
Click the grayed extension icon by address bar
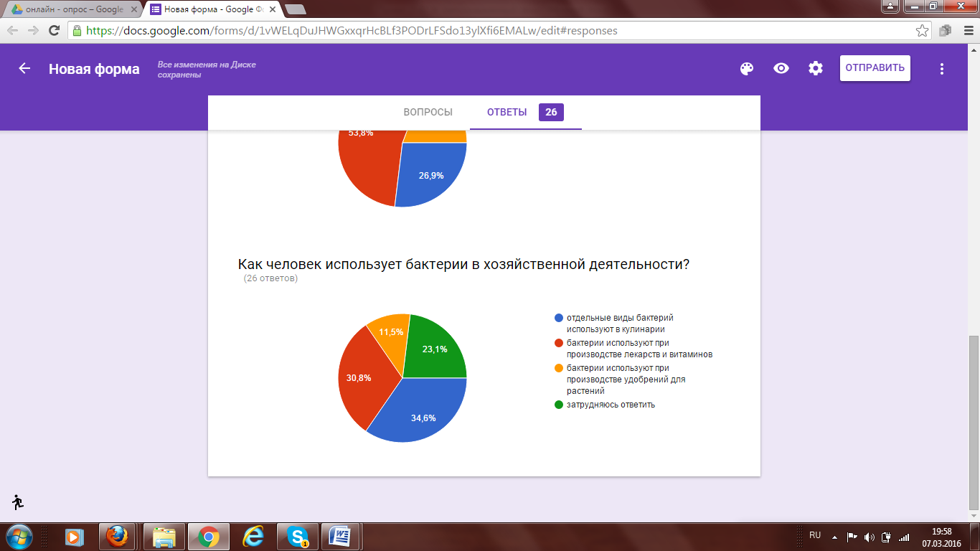click(x=945, y=31)
